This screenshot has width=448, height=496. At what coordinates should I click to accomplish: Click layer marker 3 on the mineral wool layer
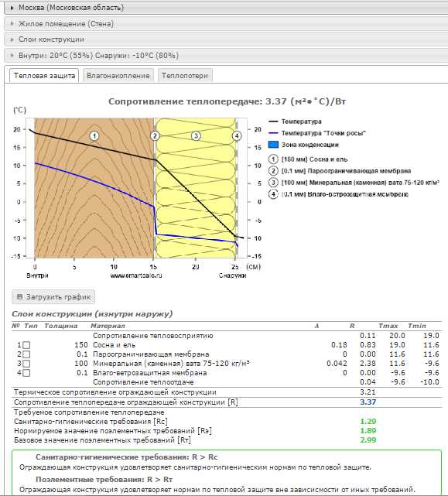point(196,135)
